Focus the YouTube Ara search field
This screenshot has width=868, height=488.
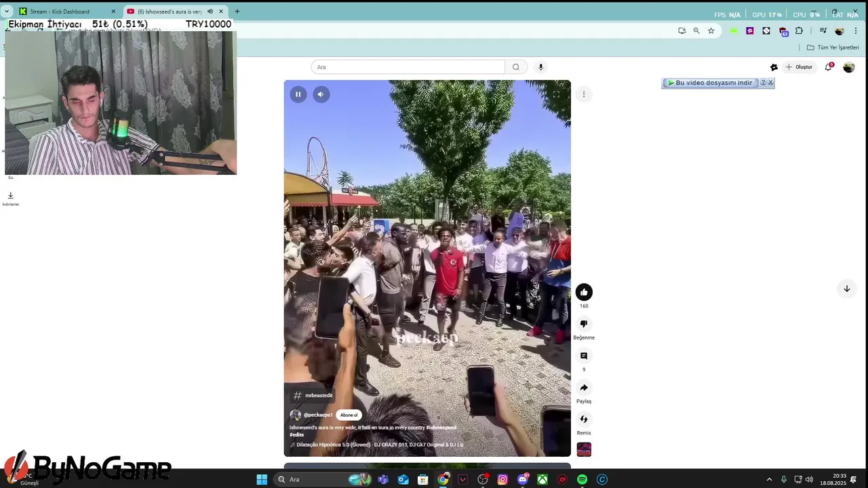[x=408, y=67]
